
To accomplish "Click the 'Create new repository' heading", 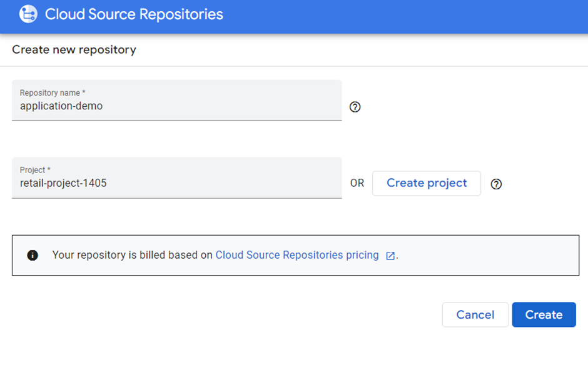I will click(x=74, y=49).
